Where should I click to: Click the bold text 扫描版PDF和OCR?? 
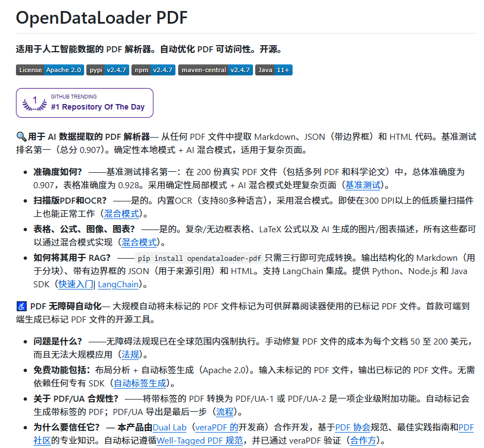point(70,200)
